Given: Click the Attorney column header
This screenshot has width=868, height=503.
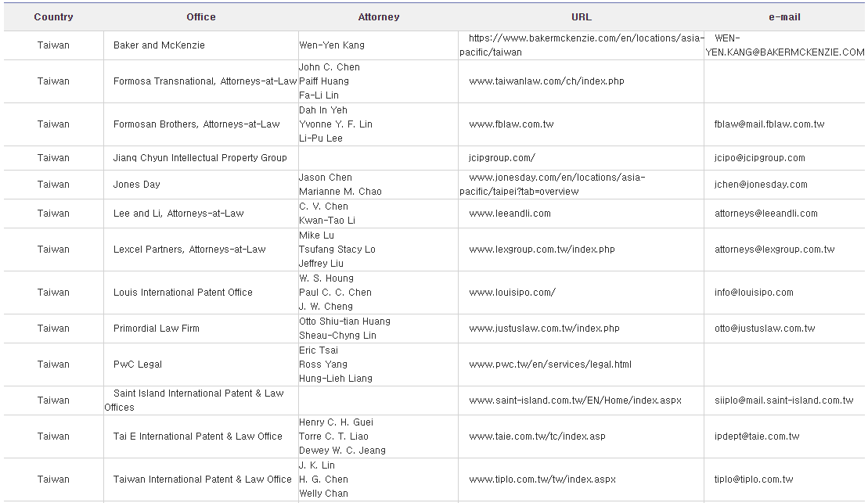Looking at the screenshot, I should tap(379, 17).
